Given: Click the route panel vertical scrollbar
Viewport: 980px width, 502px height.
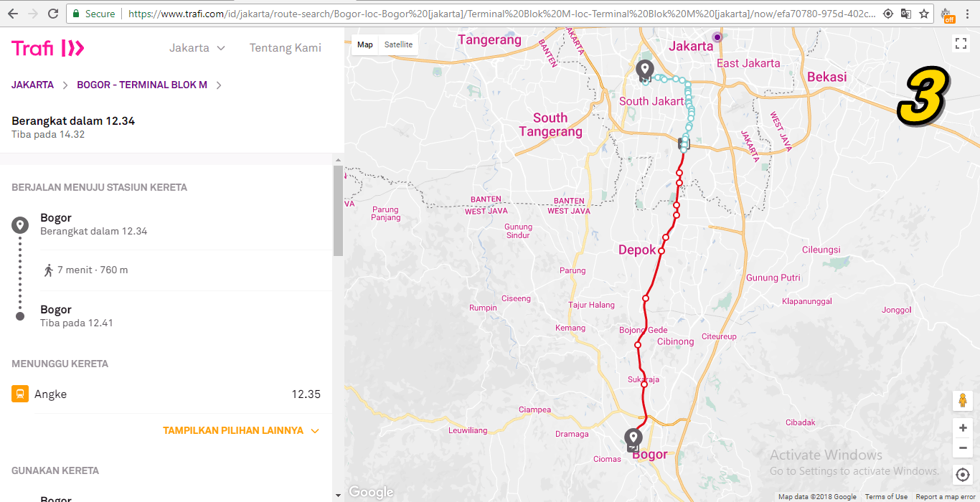Looking at the screenshot, I should coord(338,210).
